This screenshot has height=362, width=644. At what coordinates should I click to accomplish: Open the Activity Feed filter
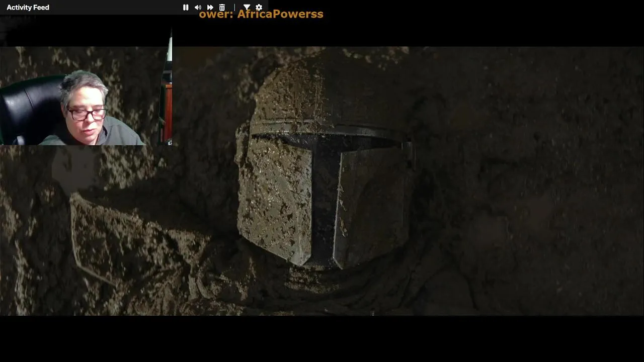pyautogui.click(x=247, y=8)
